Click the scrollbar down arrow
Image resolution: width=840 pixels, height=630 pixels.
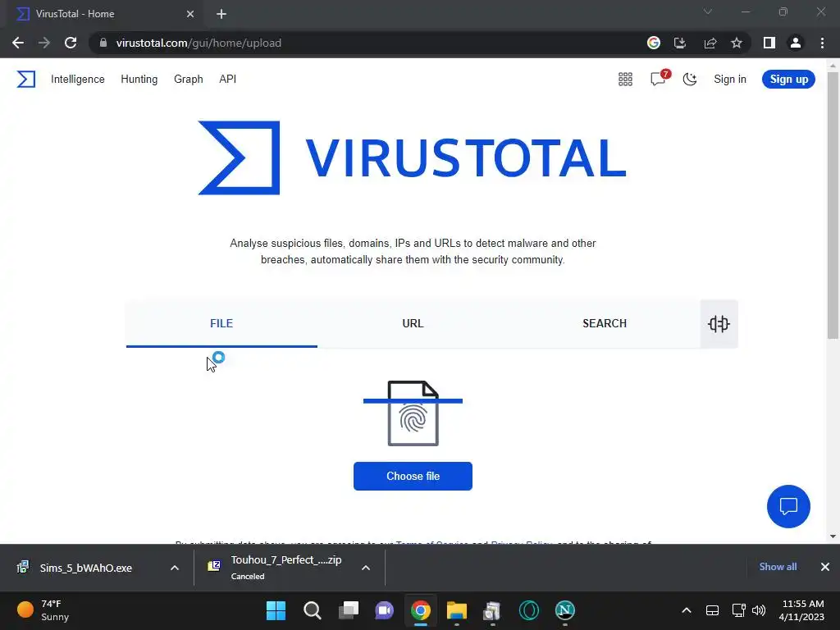[x=833, y=536]
